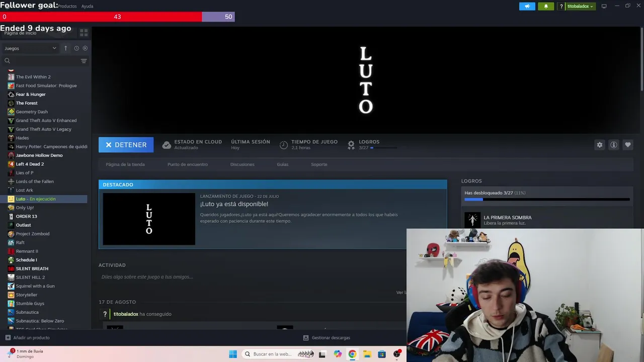This screenshot has width=644, height=362.
Task: Open the Productos menu
Action: tap(67, 6)
